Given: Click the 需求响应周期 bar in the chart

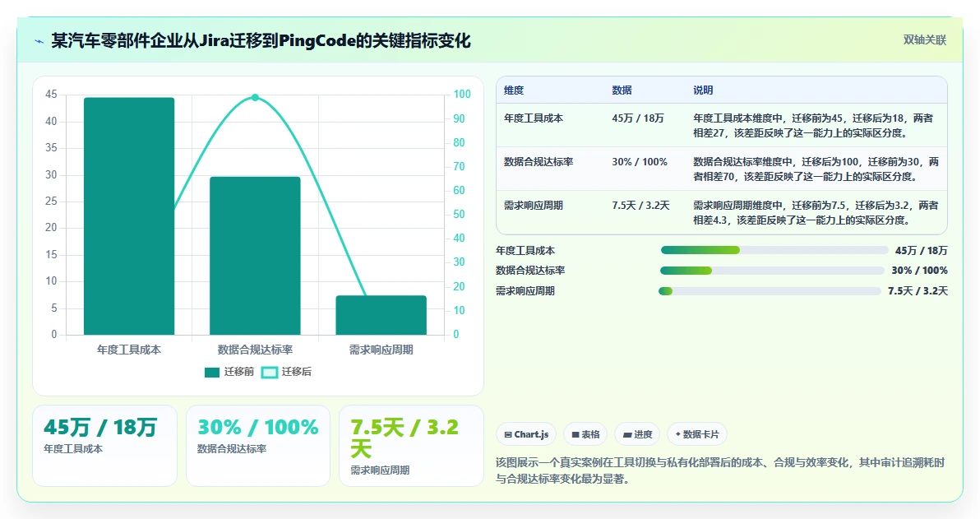Looking at the screenshot, I should [x=381, y=315].
